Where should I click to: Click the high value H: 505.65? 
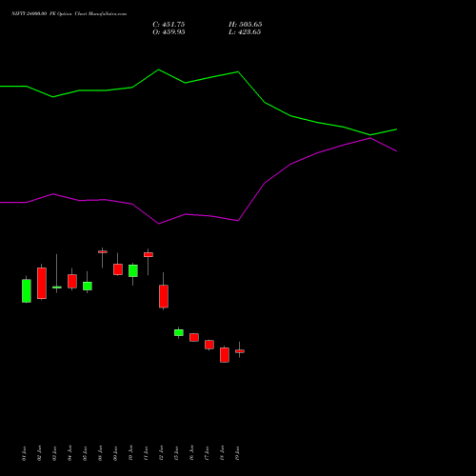[245, 25]
